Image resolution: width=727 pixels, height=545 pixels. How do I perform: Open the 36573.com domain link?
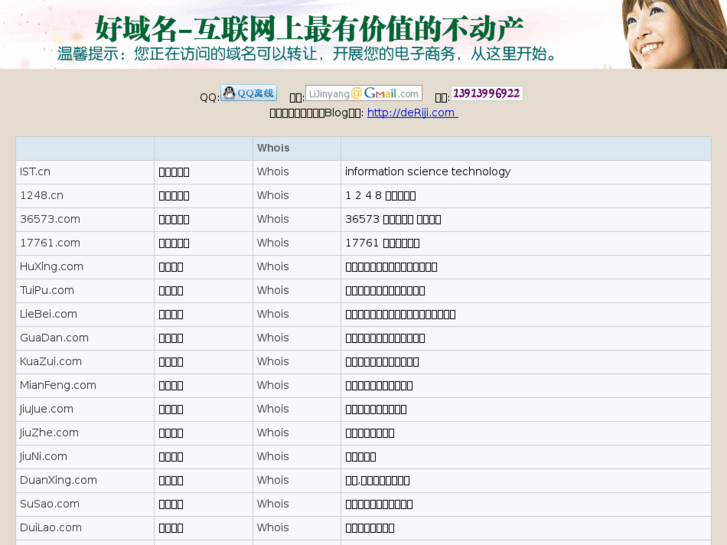[x=50, y=219]
